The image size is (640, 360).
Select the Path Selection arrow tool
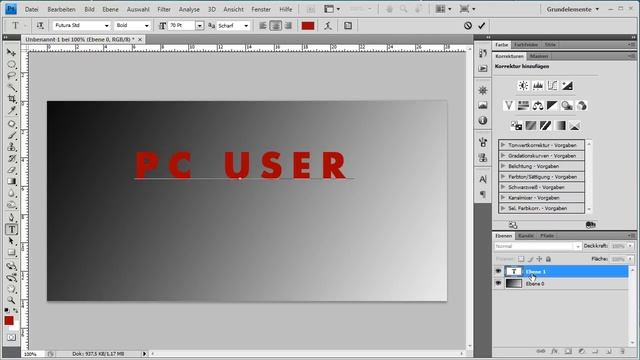[11, 241]
